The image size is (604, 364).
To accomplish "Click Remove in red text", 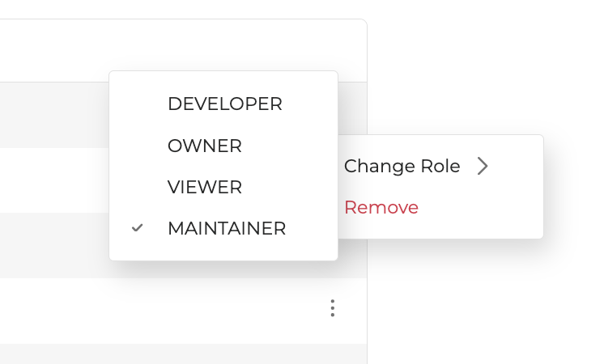I will click(x=381, y=208).
